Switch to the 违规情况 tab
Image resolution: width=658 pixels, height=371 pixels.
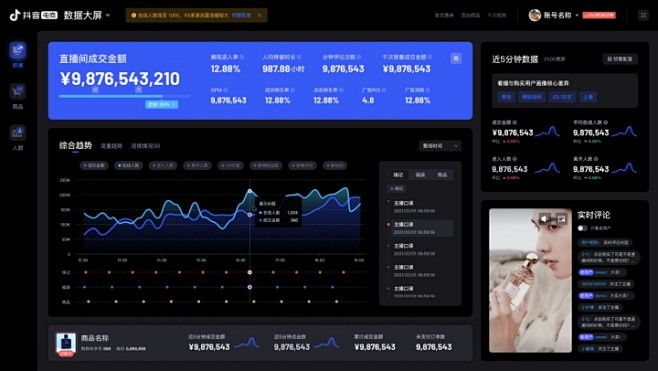tap(145, 146)
